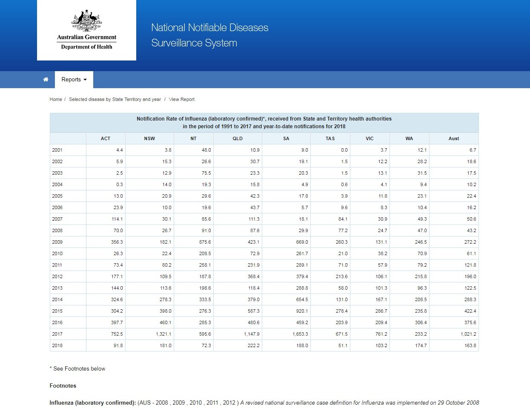The height and width of the screenshot is (420, 530).
Task: Click the 2017 row label
Action: pos(57,334)
